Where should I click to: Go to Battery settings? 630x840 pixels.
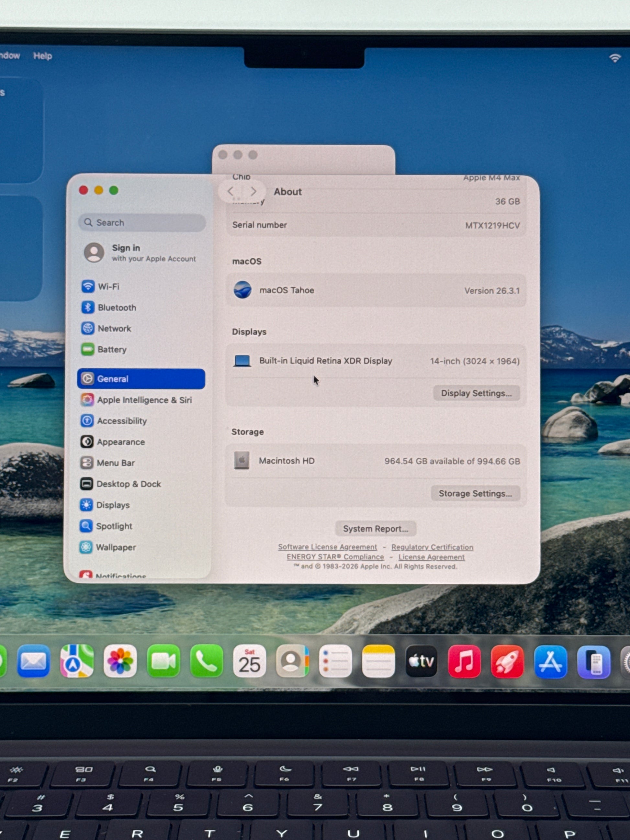[112, 349]
